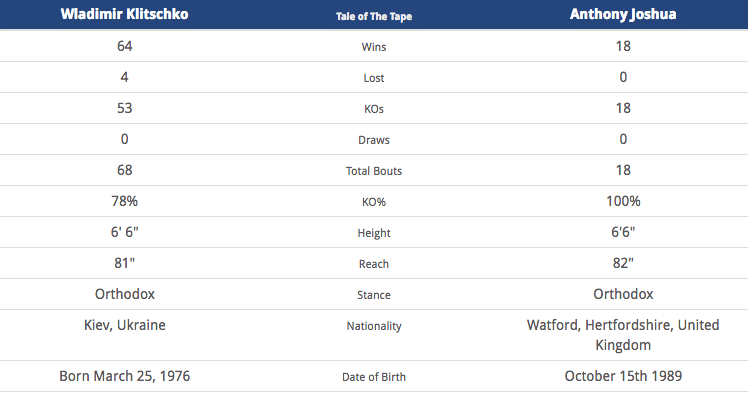Select Born March 25, 1976 text
The image size is (748, 395).
point(125,376)
